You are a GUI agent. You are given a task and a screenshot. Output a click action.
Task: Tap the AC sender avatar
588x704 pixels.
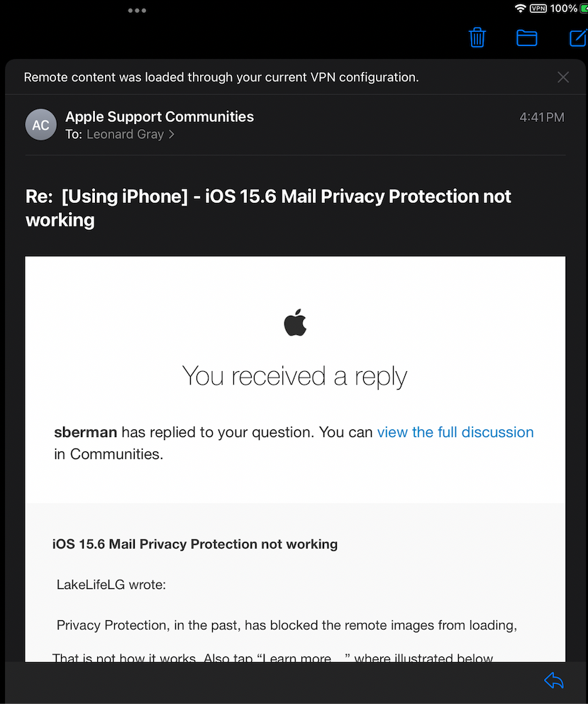[41, 125]
